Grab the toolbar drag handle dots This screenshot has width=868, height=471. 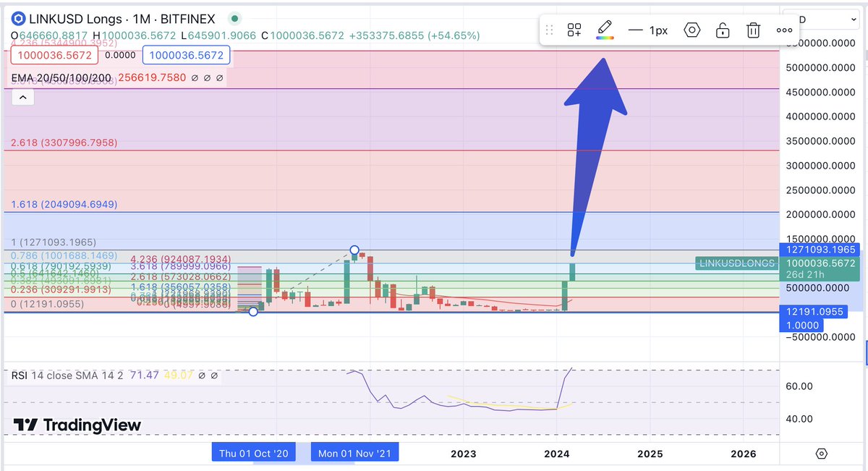549,30
